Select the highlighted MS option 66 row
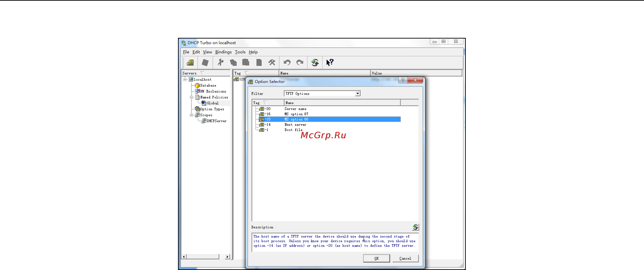The image size is (644, 270). point(330,119)
